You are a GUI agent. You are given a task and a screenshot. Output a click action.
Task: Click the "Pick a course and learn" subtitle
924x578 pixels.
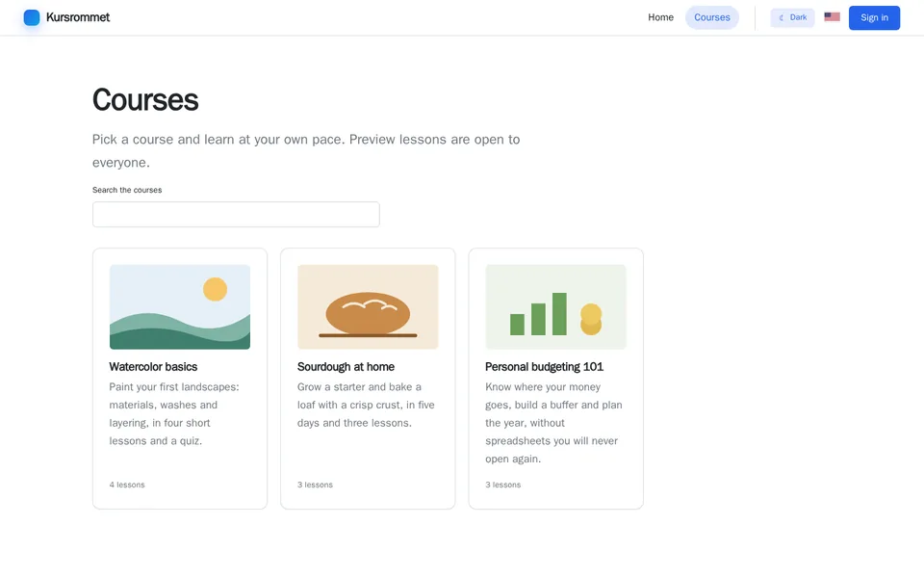(x=306, y=151)
